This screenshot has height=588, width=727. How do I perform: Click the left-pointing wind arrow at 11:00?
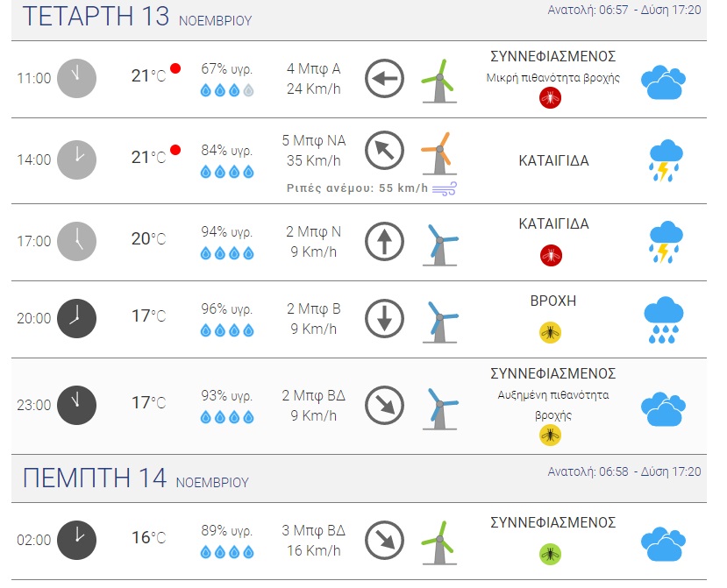383,79
